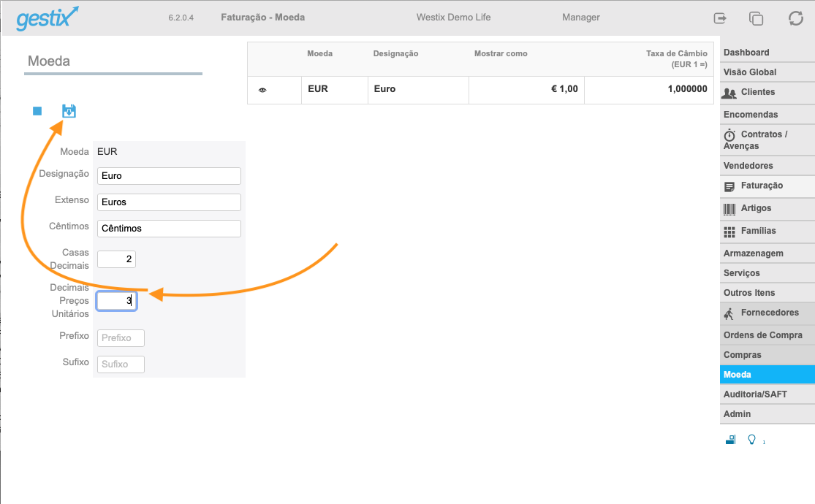Click the Westix Demo Life company name
Screen dimensions: 815x504
click(453, 17)
